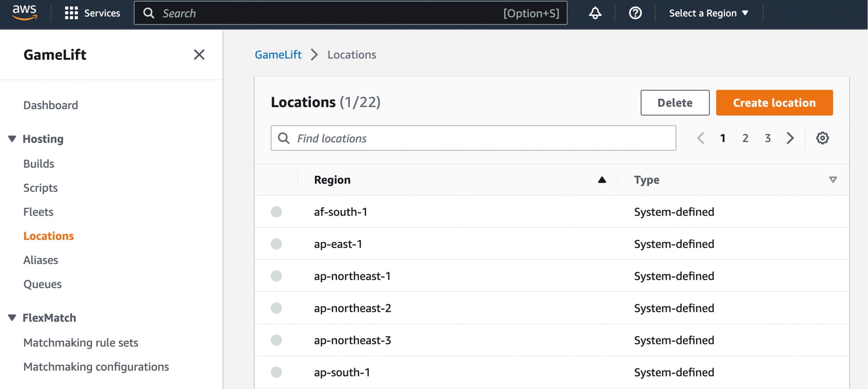The height and width of the screenshot is (389, 868).
Task: Click the ap-east-1 region name
Action: (338, 244)
